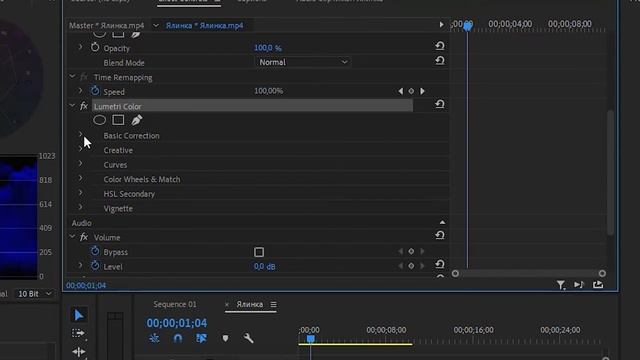Image resolution: width=640 pixels, height=360 pixels.
Task: Select the Selection tool arrow
Action: pos(79,315)
